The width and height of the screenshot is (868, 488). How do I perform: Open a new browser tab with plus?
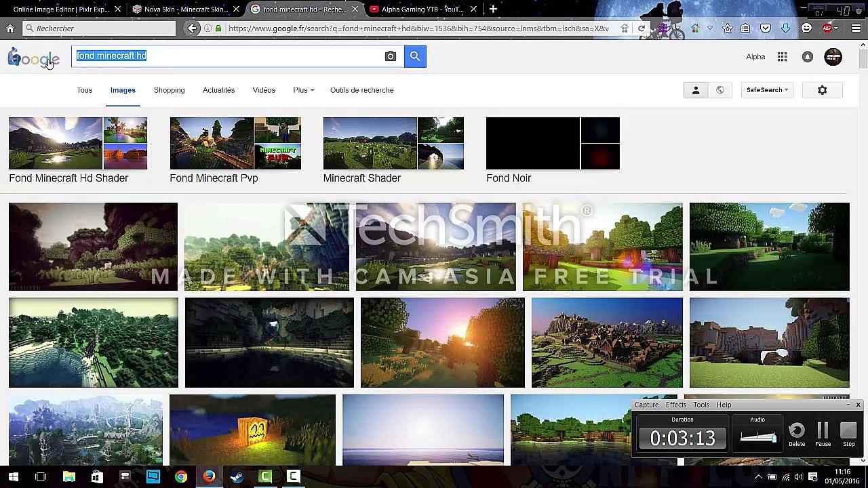(x=493, y=9)
